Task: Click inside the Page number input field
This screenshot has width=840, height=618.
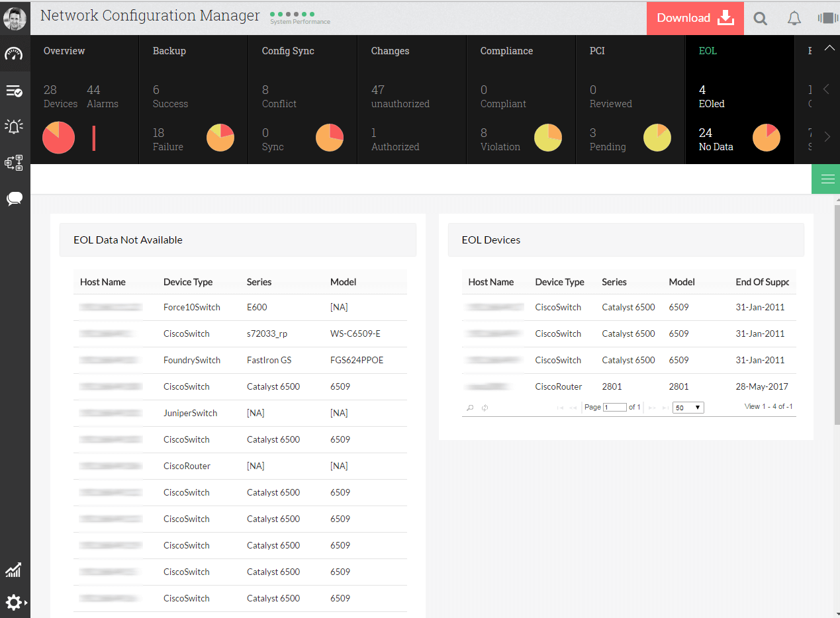Action: pos(614,407)
